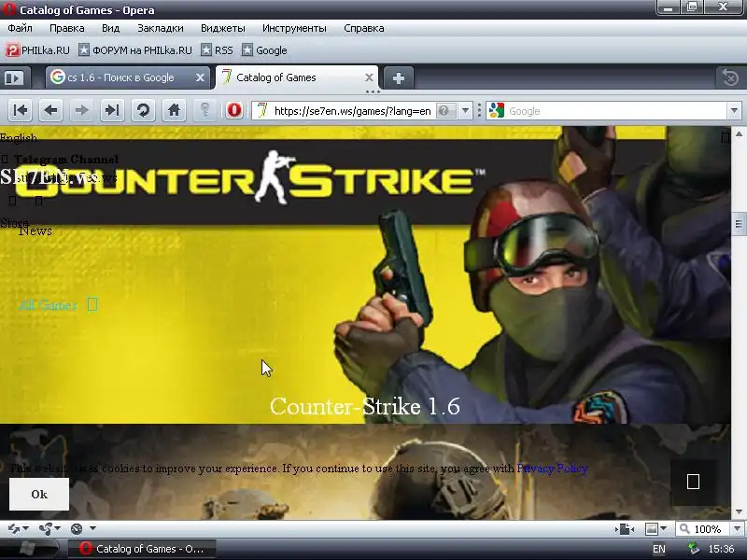The image size is (747, 560).
Task: Open the Google bookmark
Action: click(x=264, y=50)
